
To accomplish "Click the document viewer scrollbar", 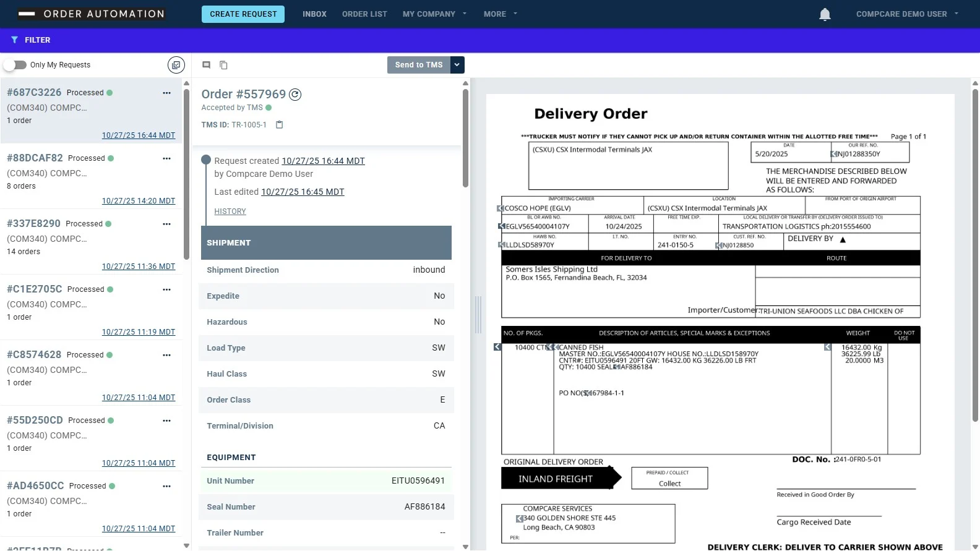I will point(975,255).
